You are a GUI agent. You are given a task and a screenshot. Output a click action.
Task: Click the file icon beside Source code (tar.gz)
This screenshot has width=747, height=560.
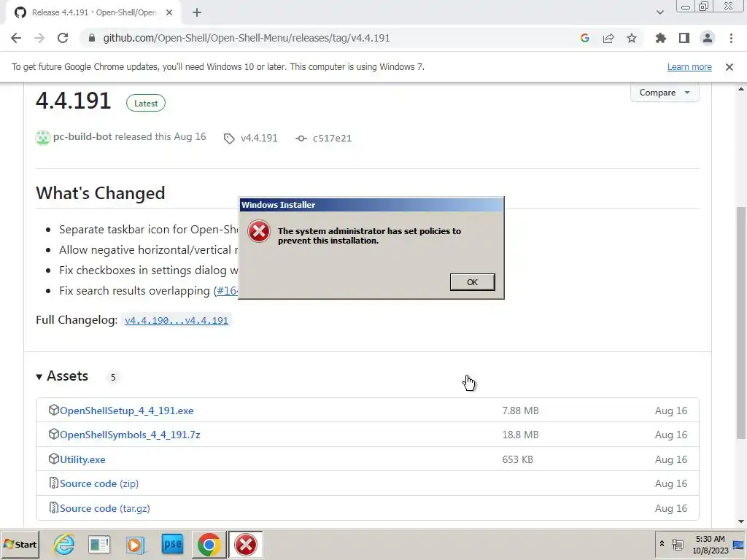(54, 507)
